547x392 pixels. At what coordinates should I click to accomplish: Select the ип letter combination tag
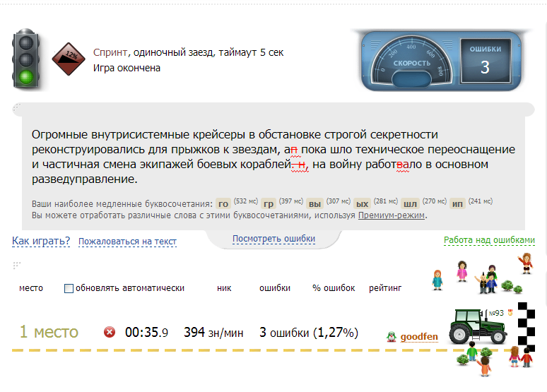[x=457, y=203]
